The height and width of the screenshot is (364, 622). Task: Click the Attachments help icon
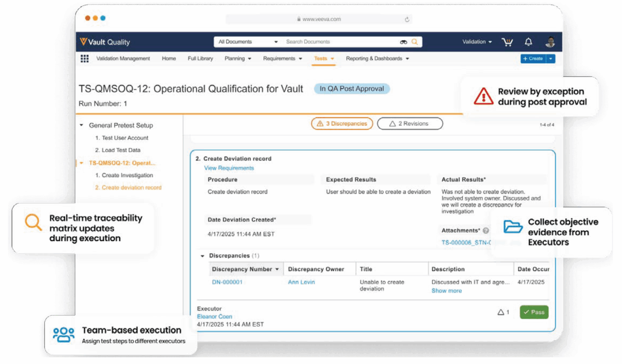tap(486, 231)
